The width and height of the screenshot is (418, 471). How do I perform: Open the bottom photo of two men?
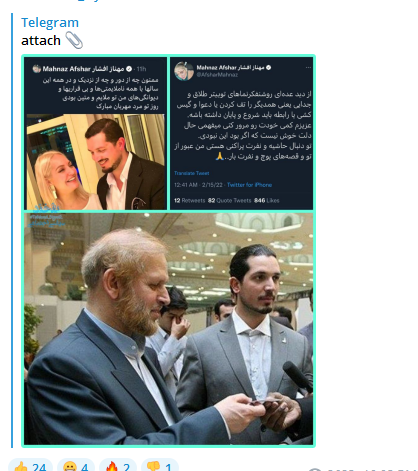168,329
